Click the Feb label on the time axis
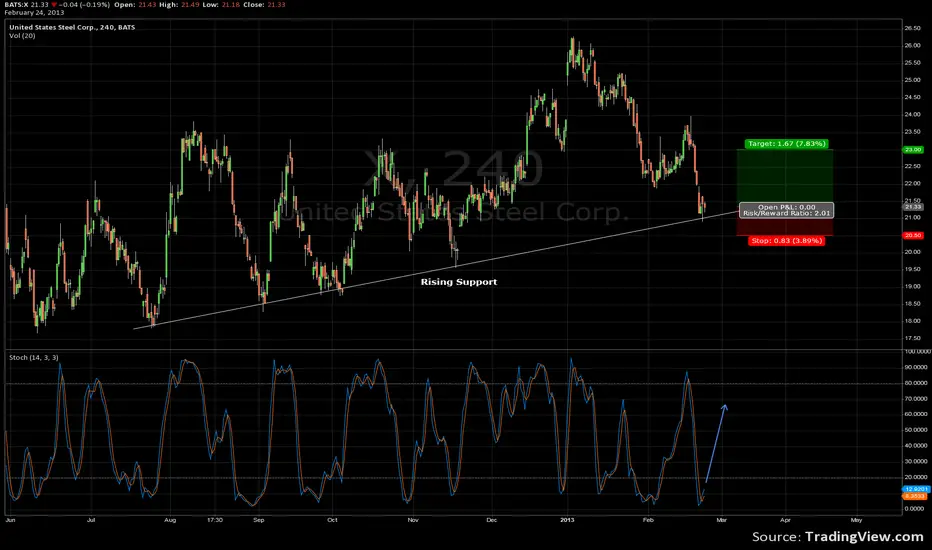932x550 pixels. coord(648,520)
